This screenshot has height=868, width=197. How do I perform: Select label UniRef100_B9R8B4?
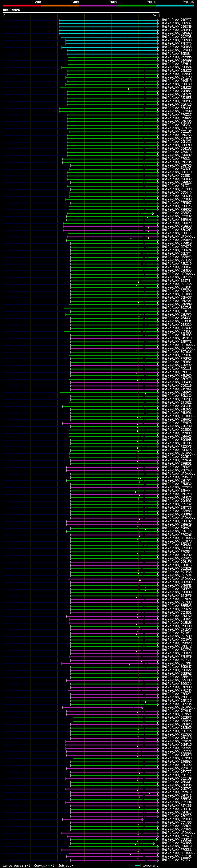coord(177,54)
